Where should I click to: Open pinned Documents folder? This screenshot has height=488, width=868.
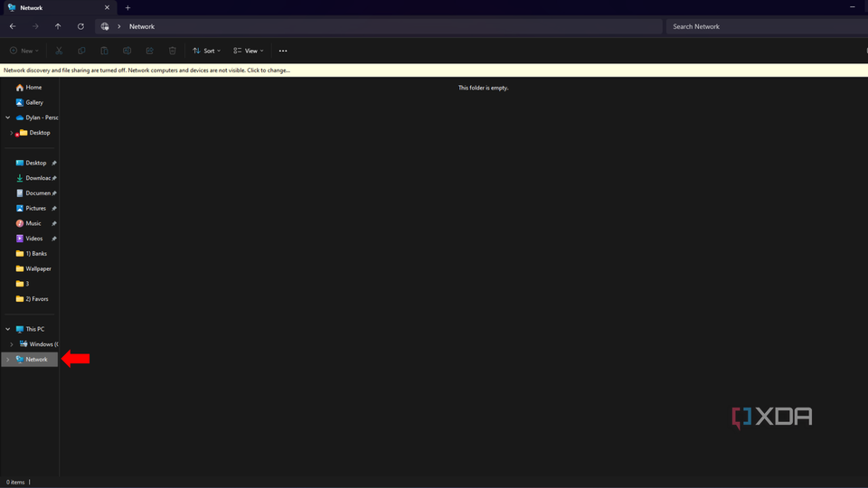[33, 193]
